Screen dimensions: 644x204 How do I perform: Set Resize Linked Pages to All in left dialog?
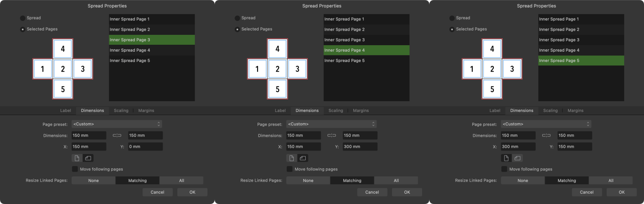tap(181, 180)
